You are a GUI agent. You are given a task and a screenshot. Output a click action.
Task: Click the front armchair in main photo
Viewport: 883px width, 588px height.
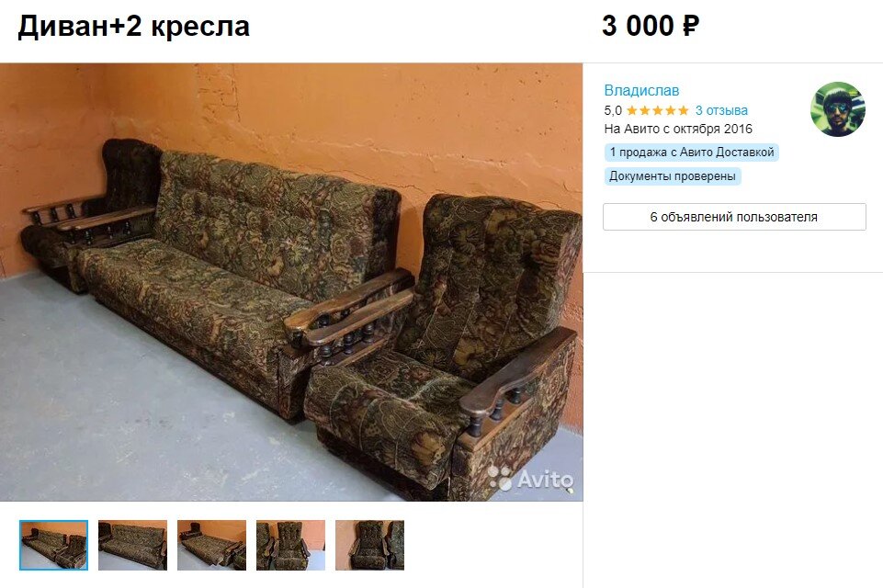[x=445, y=349]
